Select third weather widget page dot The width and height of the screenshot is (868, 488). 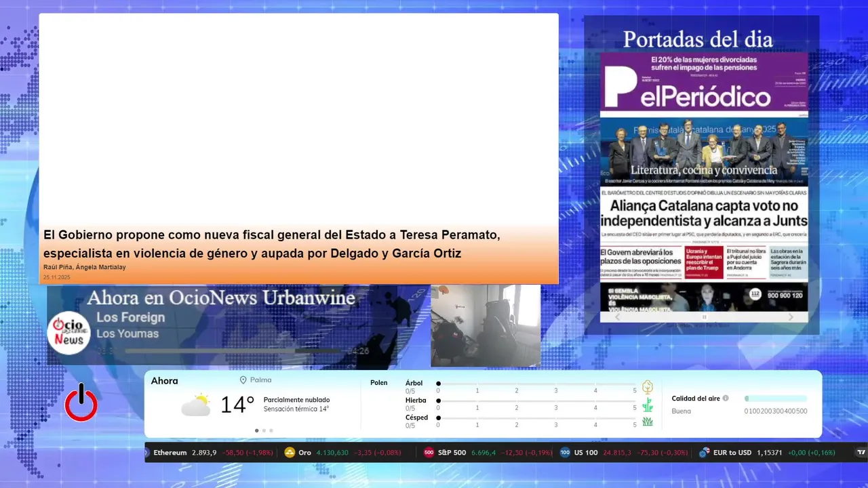pyautogui.click(x=271, y=430)
